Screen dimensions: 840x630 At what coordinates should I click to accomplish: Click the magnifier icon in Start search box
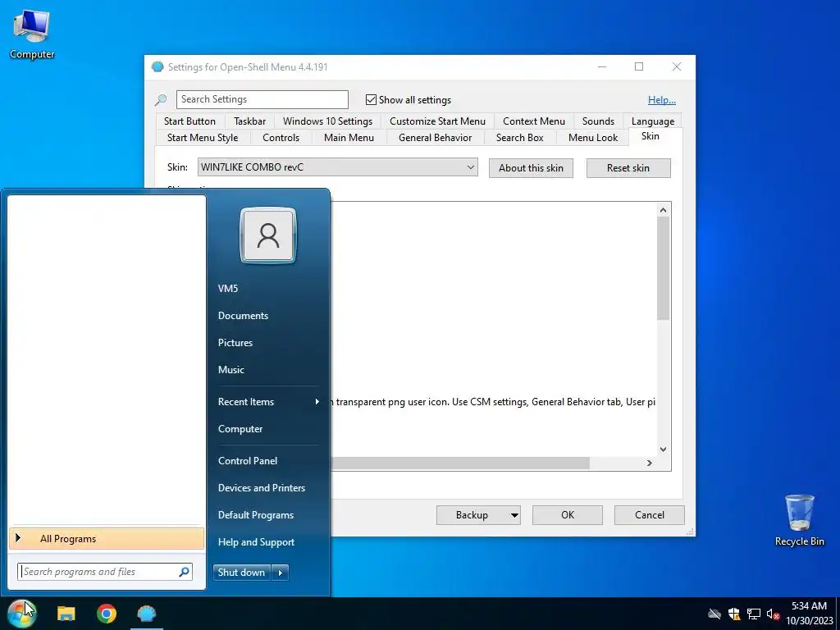[184, 572]
